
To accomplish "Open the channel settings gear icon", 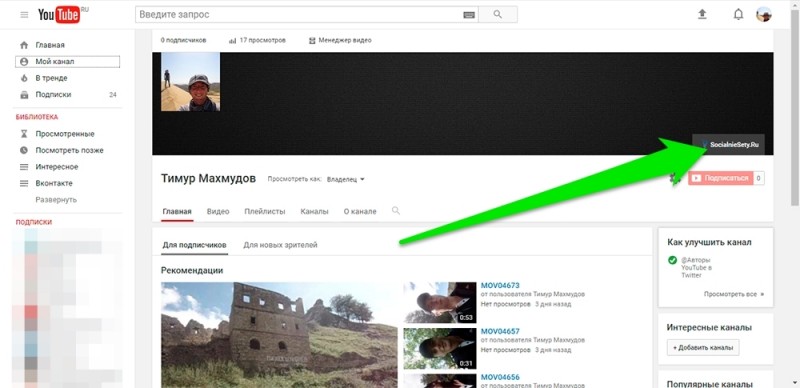I will click(x=676, y=178).
